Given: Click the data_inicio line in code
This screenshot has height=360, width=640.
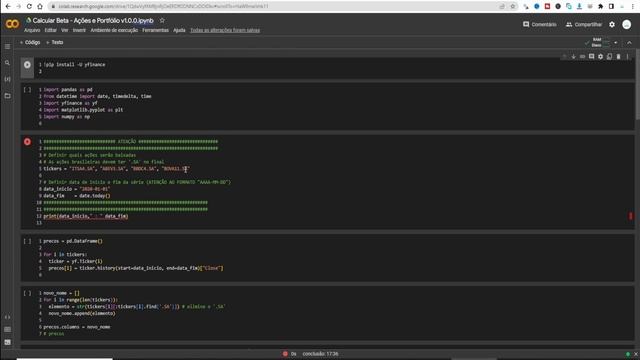Looking at the screenshot, I should (x=76, y=189).
